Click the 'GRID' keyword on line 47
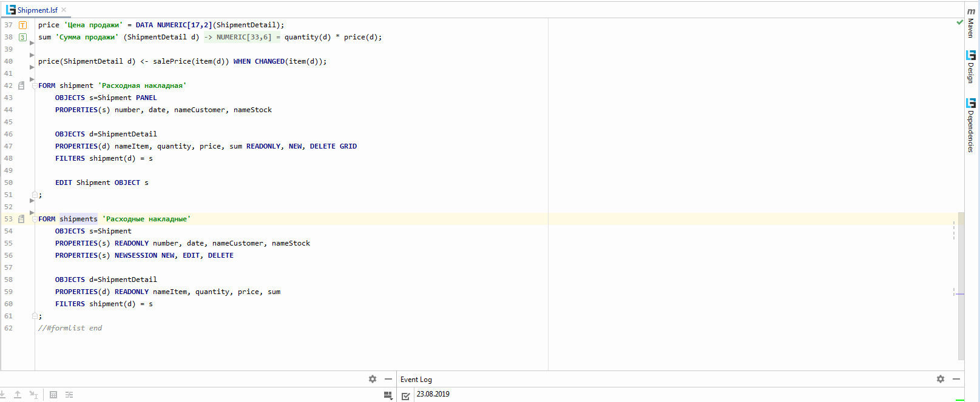This screenshot has width=980, height=402. pyautogui.click(x=348, y=146)
